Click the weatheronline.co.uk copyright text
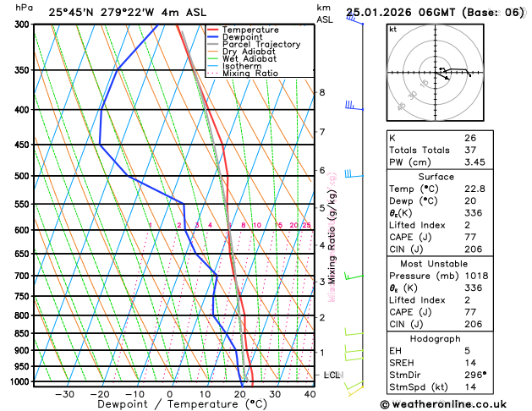The width and height of the screenshot is (532, 411). point(443,404)
